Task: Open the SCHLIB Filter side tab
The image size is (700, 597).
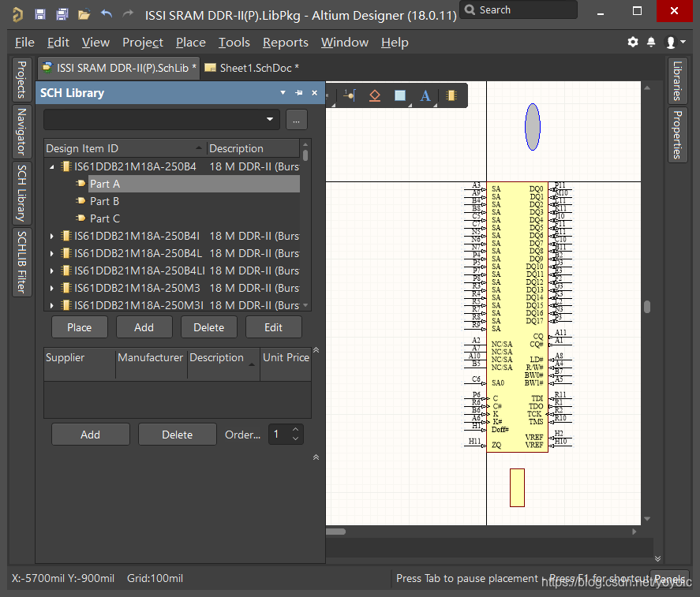Action: (x=21, y=262)
